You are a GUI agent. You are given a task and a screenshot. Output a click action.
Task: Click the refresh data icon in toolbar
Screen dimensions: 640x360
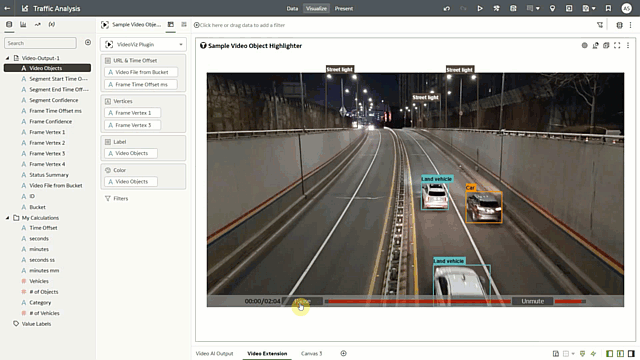point(513,8)
